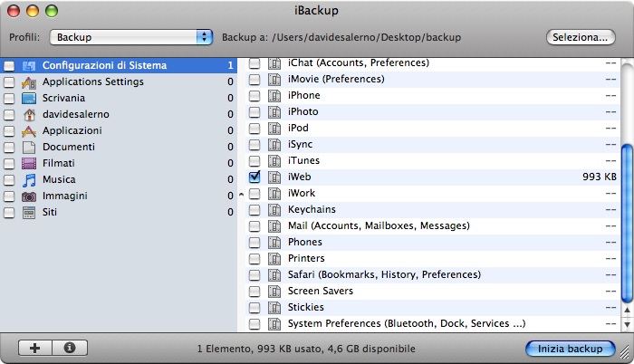634x364 pixels.
Task: Click the 993 KB size value
Action: click(600, 177)
